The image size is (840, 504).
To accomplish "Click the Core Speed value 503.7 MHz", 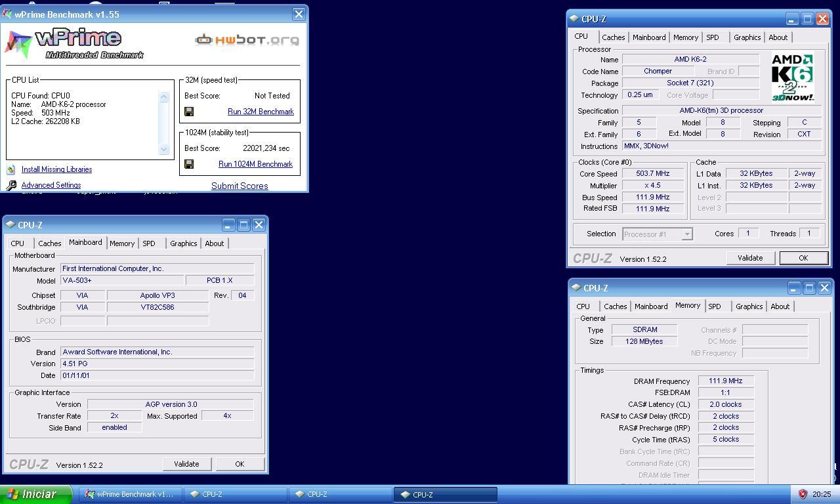I will pos(652,174).
